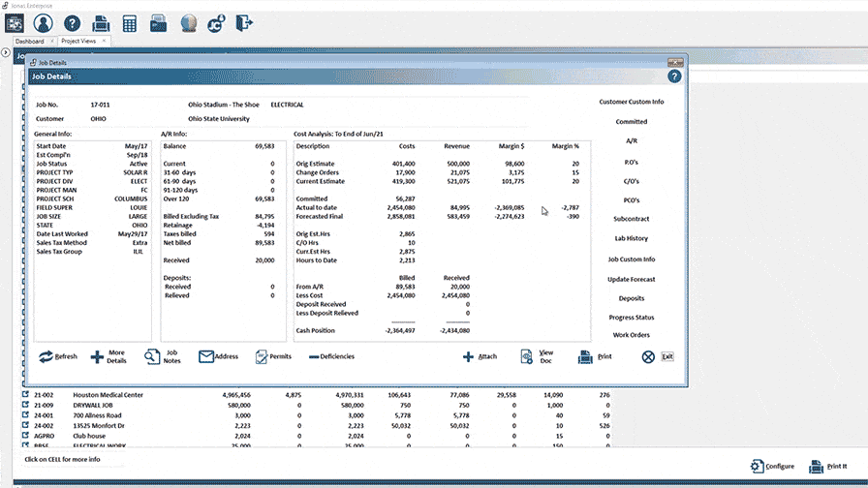
Task: Open Permits
Action: point(273,357)
